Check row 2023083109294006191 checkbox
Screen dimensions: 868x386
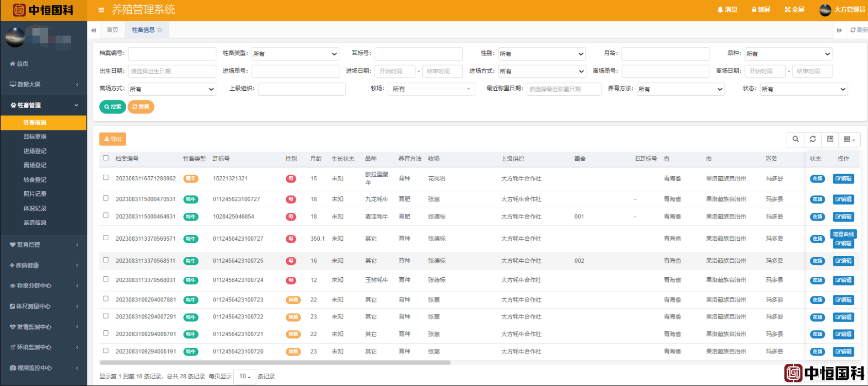click(x=106, y=351)
